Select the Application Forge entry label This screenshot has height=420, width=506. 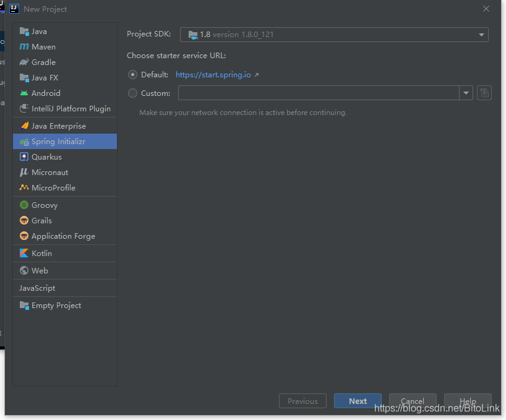pos(63,236)
